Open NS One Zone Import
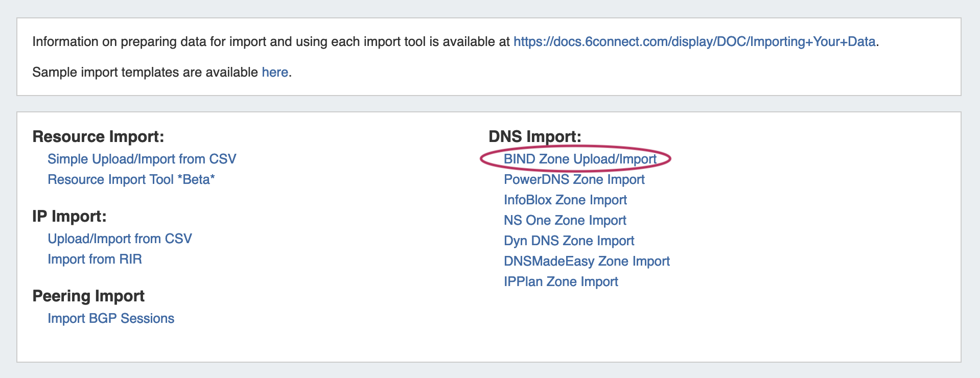Screen dimensions: 980x378 click(x=565, y=220)
